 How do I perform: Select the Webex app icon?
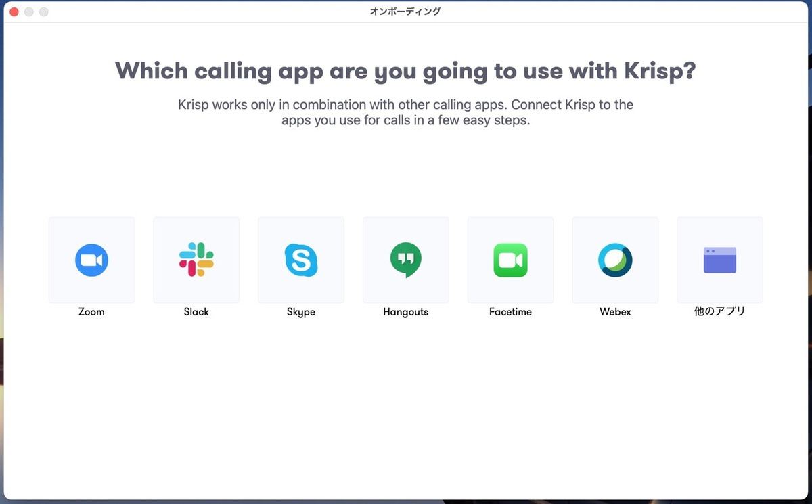[x=615, y=260]
